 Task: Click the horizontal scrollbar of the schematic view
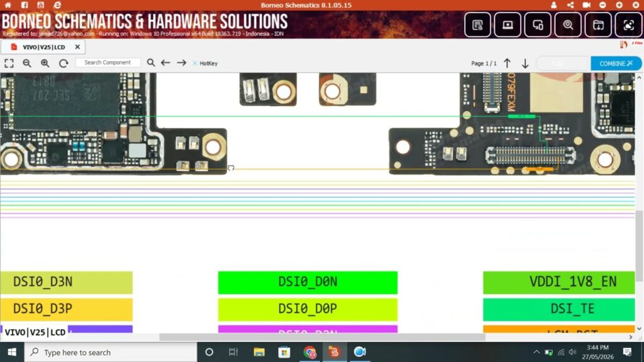coord(323,337)
